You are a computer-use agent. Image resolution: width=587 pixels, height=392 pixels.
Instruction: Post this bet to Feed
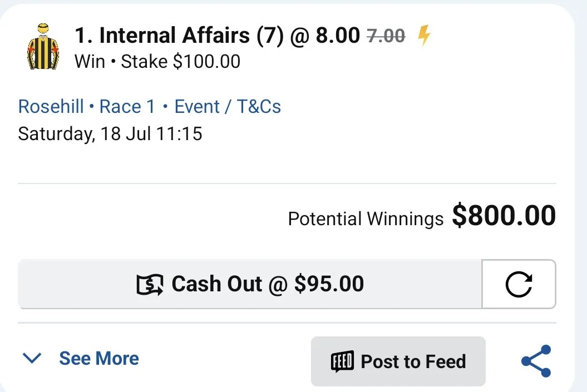[x=398, y=361]
